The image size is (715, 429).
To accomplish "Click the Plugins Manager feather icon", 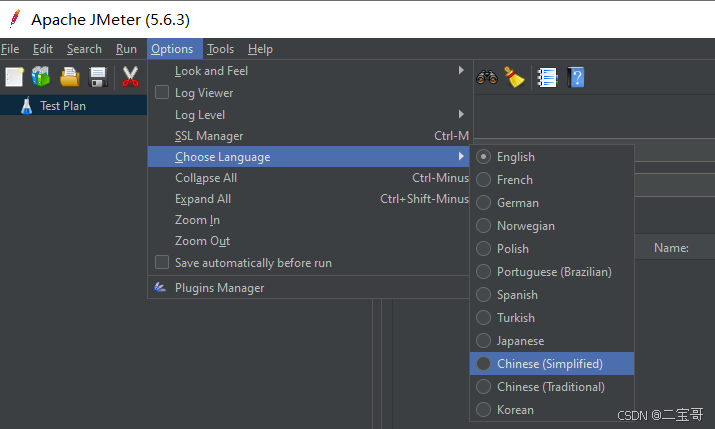I will click(x=160, y=287).
